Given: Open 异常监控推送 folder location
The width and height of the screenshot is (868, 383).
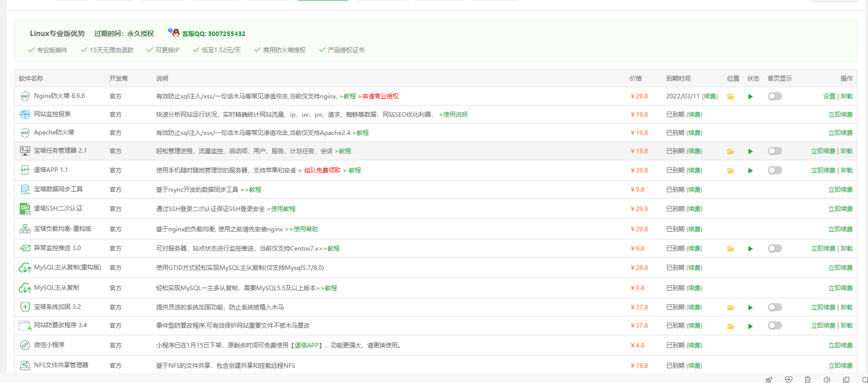Looking at the screenshot, I should [x=731, y=249].
